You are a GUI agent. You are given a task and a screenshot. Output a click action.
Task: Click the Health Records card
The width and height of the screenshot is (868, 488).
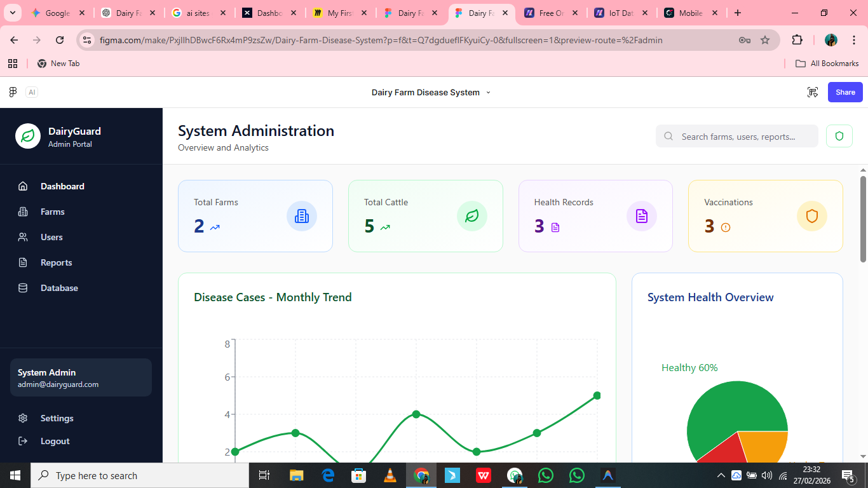click(595, 216)
